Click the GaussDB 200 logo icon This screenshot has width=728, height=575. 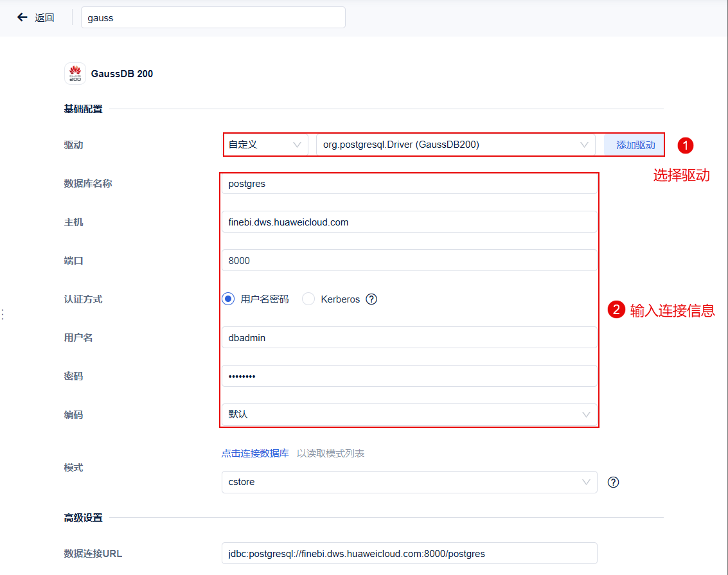click(75, 73)
